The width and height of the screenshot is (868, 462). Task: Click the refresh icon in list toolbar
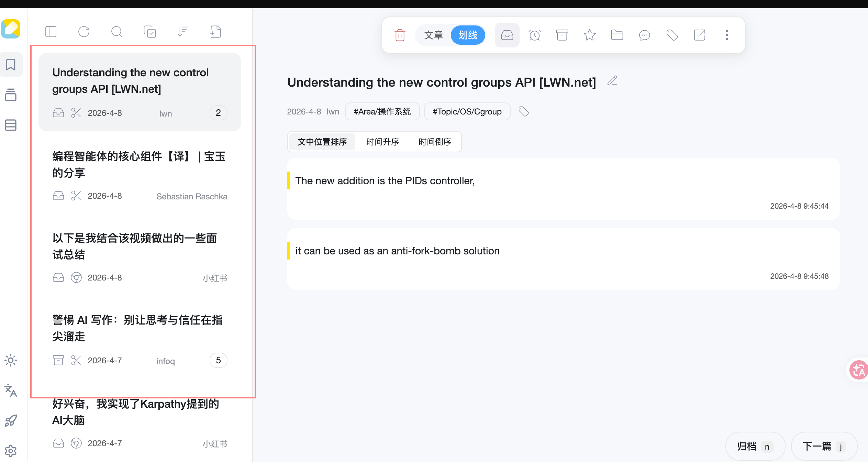pyautogui.click(x=84, y=32)
